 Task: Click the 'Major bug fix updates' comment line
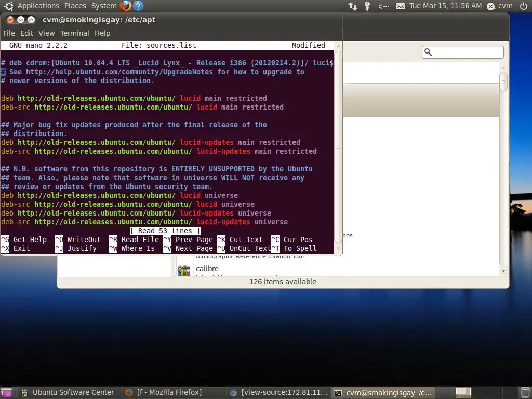[x=134, y=125]
